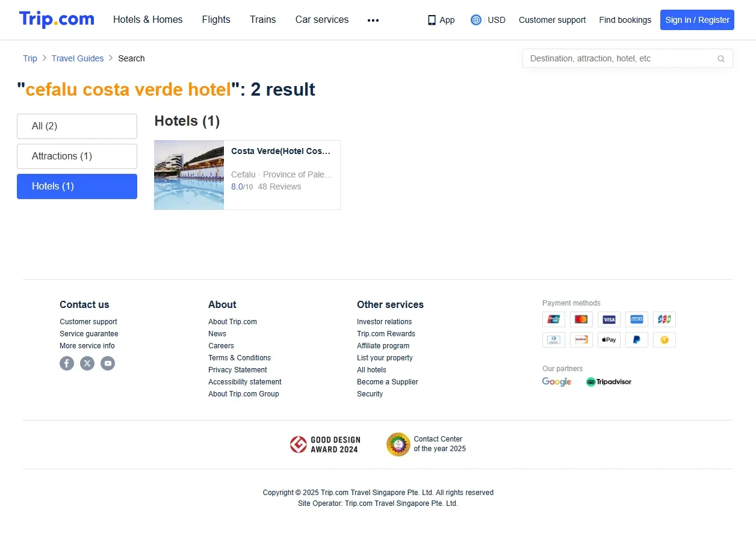This screenshot has height=554, width=756.
Task: Open footer Customer support link
Action: [88, 322]
